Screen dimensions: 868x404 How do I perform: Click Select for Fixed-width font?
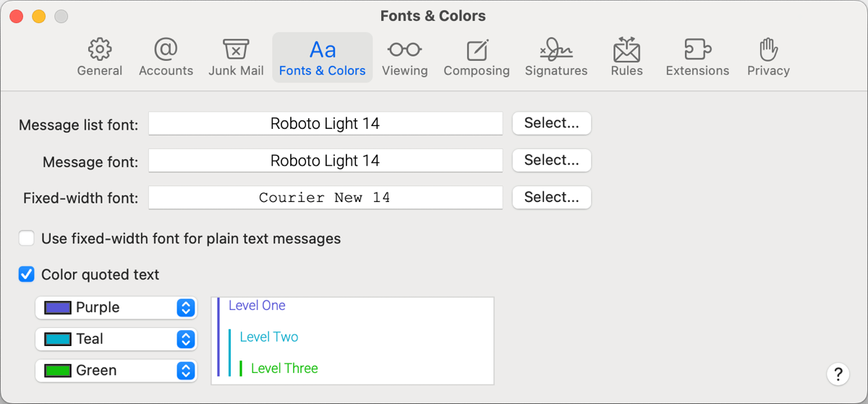click(x=551, y=197)
